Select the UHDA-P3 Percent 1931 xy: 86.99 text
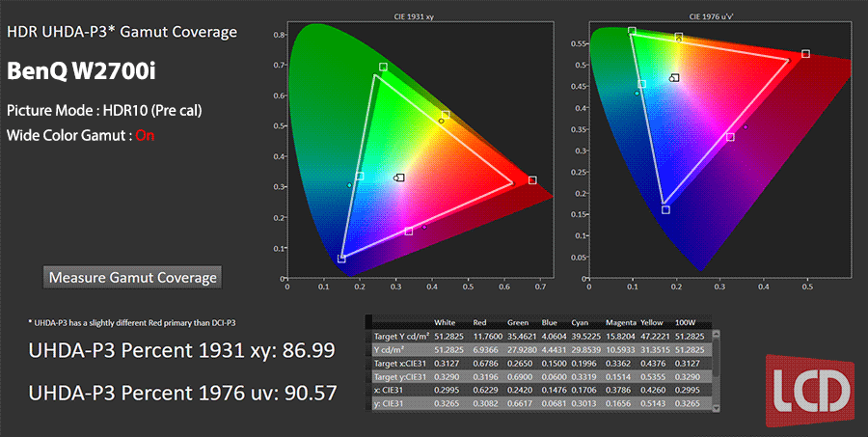This screenshot has width=868, height=437. (x=181, y=350)
